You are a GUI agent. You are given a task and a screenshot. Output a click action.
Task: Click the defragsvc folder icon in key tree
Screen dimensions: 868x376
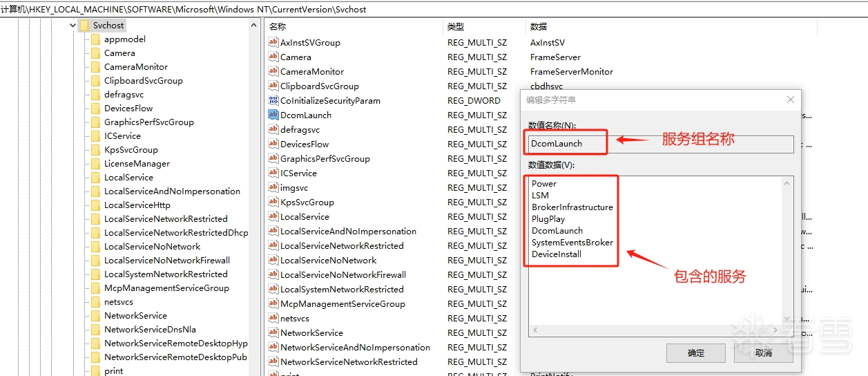pyautogui.click(x=95, y=95)
